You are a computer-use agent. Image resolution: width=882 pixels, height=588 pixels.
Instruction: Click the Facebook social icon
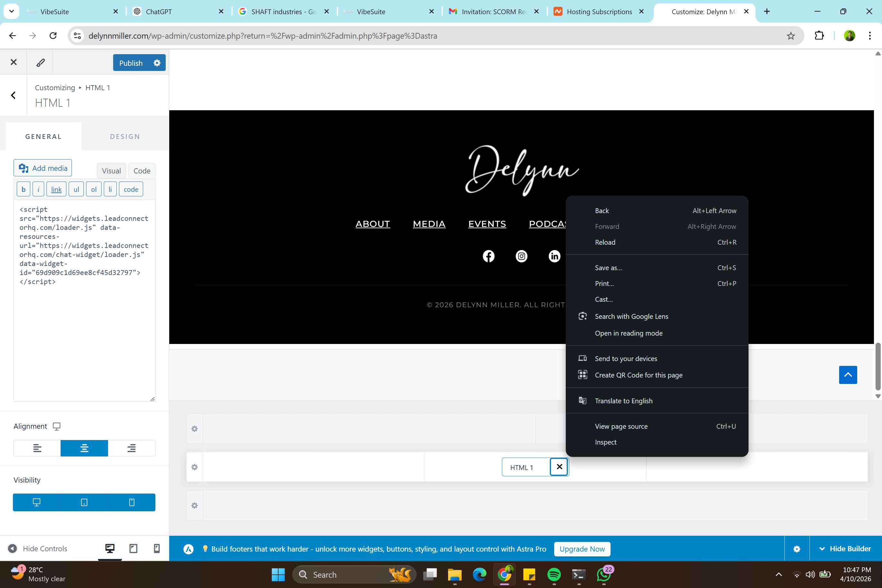click(489, 256)
